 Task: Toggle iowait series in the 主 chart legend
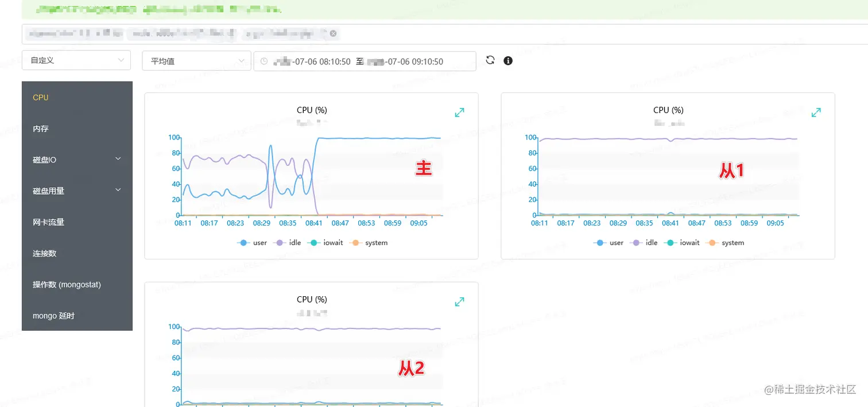point(325,243)
